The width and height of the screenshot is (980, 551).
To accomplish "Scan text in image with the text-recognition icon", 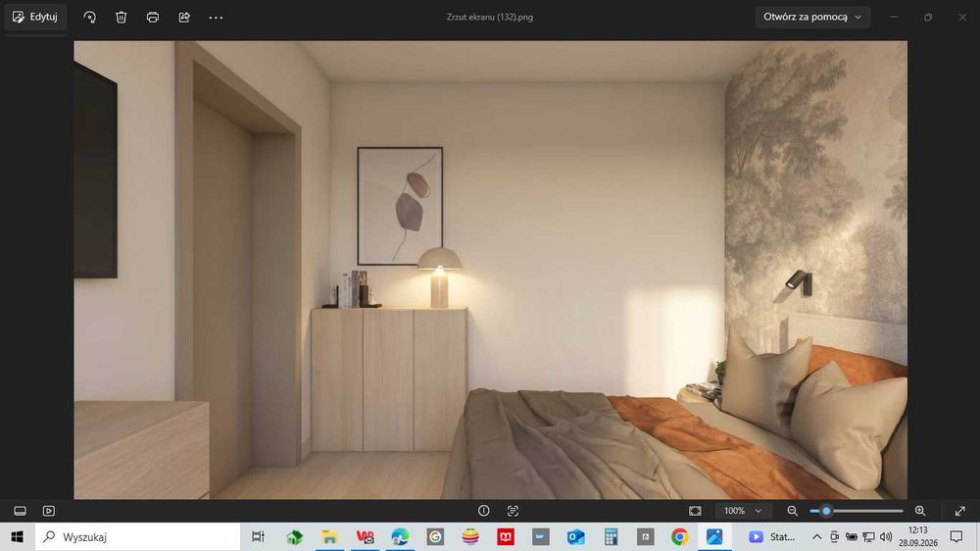I will pyautogui.click(x=514, y=511).
